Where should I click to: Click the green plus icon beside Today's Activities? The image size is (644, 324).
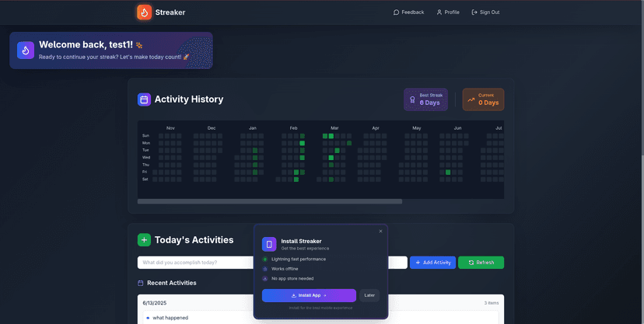(144, 240)
